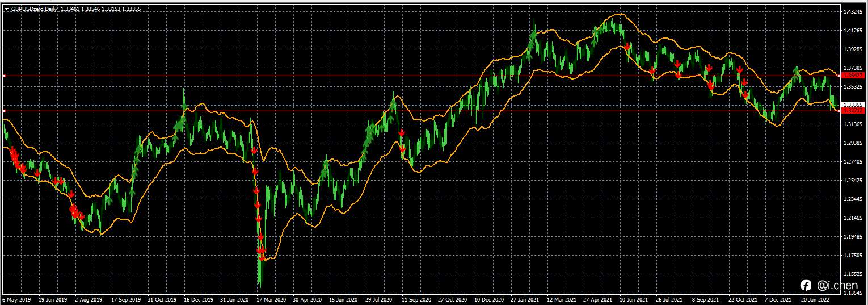
Task: Click the 27 Jan 2021 date label
Action: 525,299
